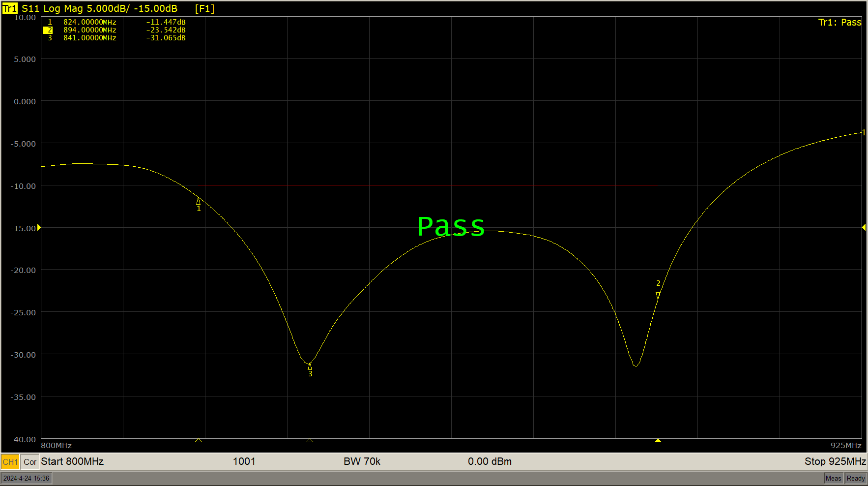Click the [F1] fixture indicator
Screen dimensions: 868x486
(x=204, y=8)
